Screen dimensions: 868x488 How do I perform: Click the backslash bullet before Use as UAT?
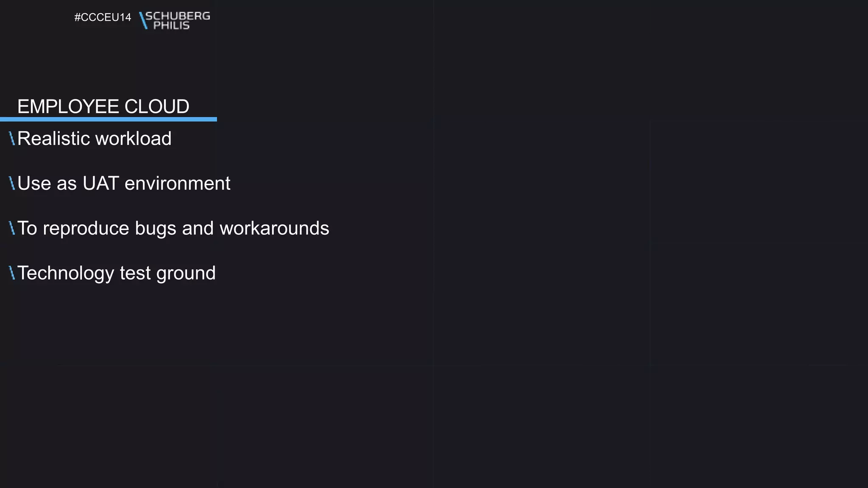12,183
